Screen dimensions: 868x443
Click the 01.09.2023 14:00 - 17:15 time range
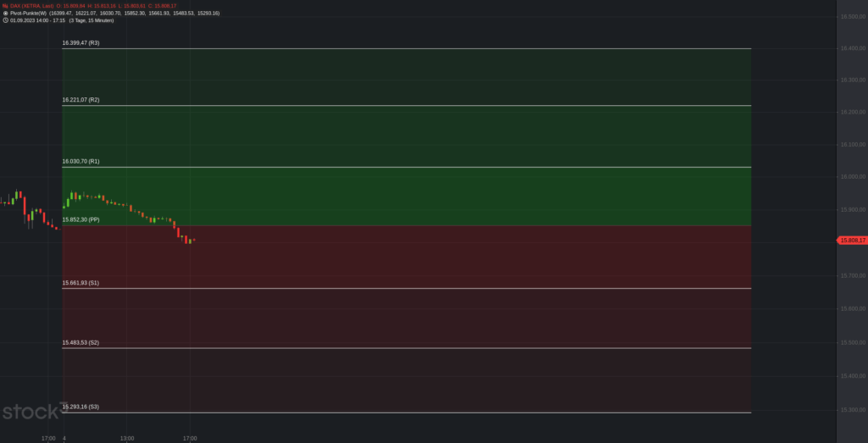coord(37,19)
